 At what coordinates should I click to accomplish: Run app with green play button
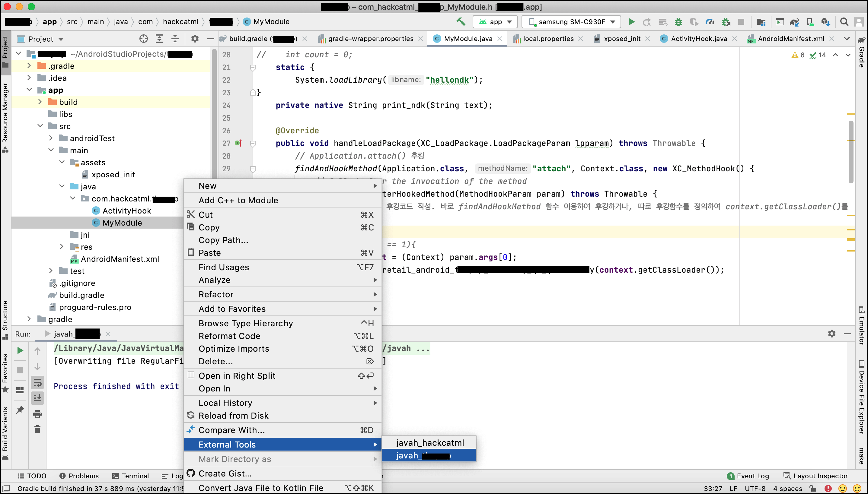pos(631,22)
